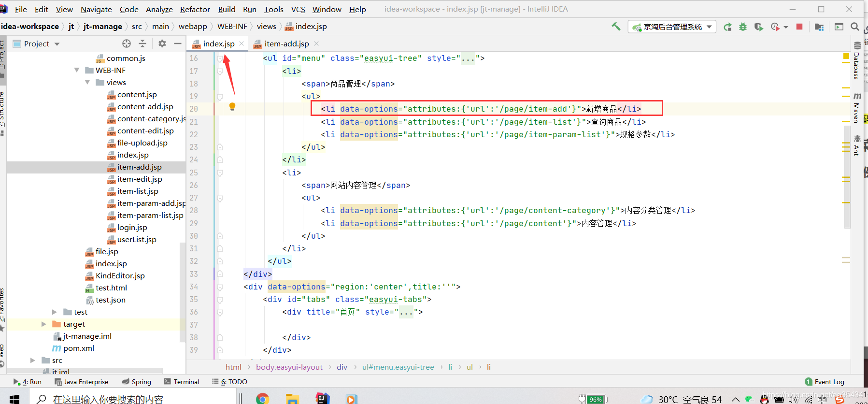The height and width of the screenshot is (404, 868).
Task: Open the Navigate menu
Action: click(96, 9)
